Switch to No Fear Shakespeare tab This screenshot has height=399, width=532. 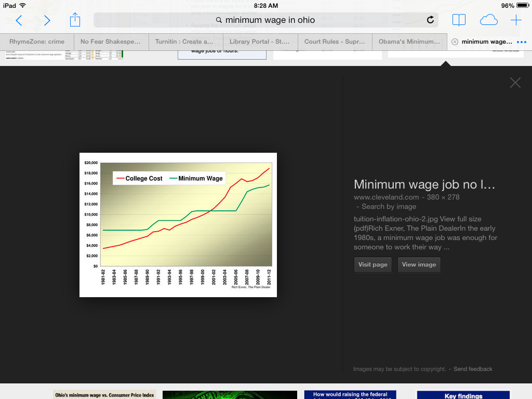tap(111, 42)
